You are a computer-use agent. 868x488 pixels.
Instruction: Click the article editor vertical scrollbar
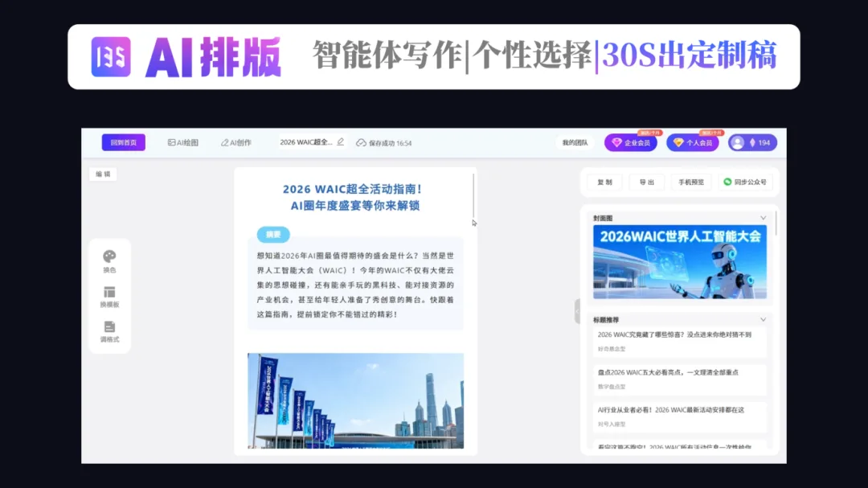[473, 196]
